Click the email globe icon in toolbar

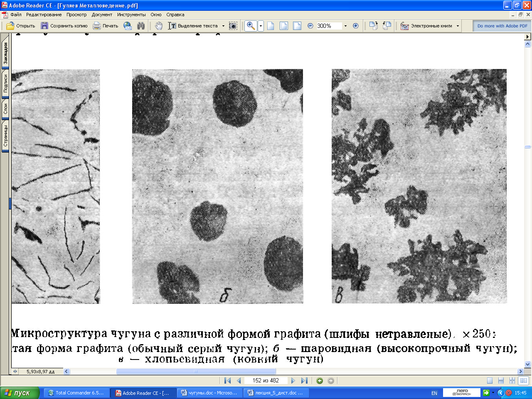128,26
